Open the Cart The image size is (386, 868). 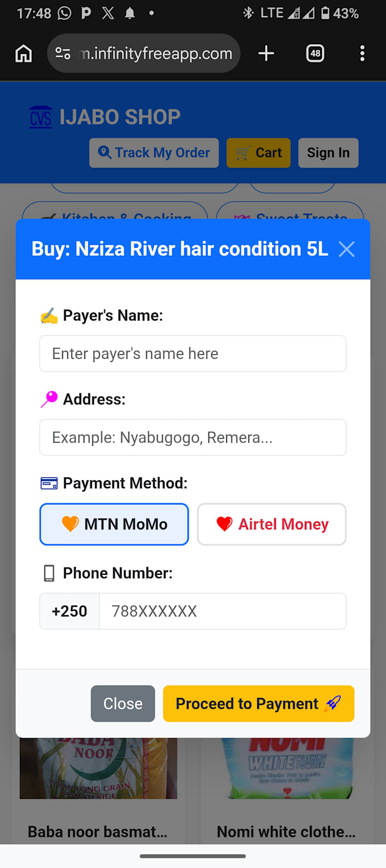tap(258, 153)
